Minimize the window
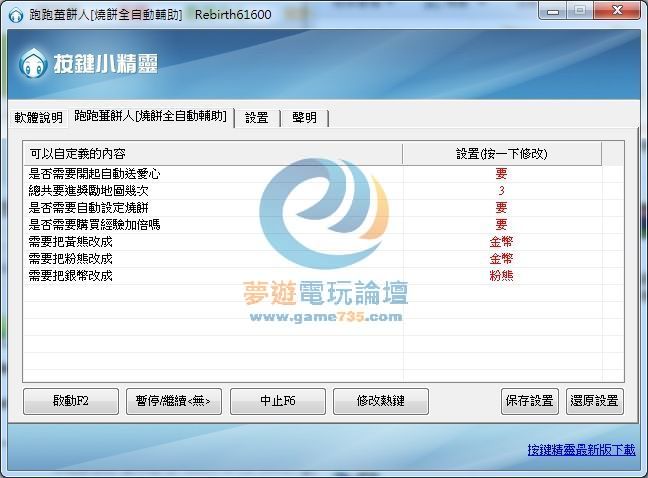648x478 pixels. tap(553, 11)
